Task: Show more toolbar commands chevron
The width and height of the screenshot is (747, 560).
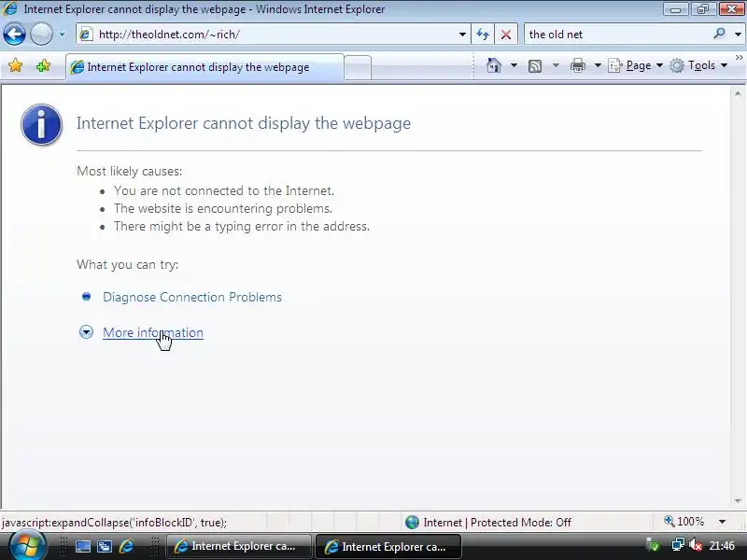Action: point(740,57)
